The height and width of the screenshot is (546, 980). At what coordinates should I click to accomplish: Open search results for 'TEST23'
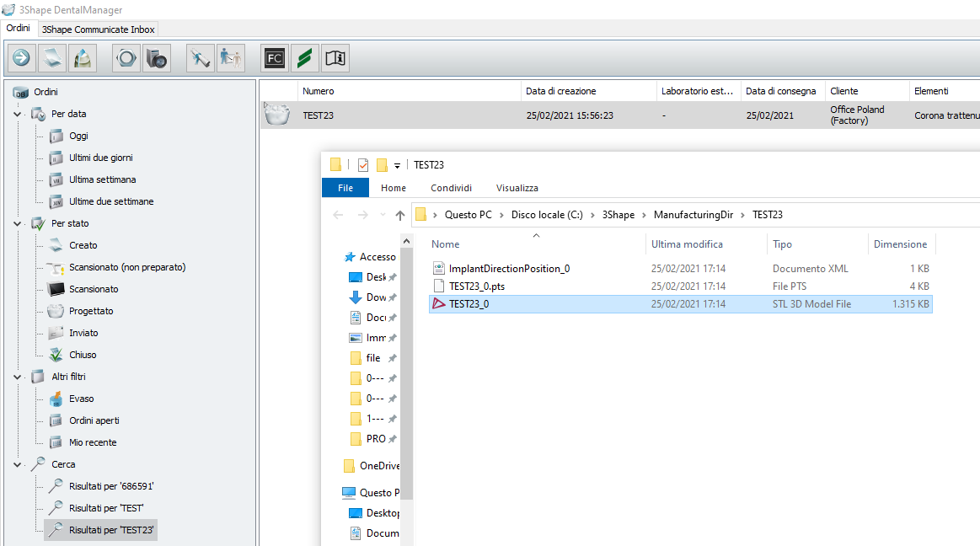coord(111,530)
